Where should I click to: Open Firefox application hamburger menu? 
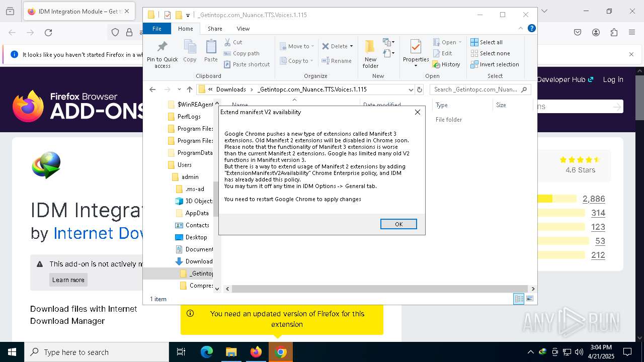click(632, 33)
